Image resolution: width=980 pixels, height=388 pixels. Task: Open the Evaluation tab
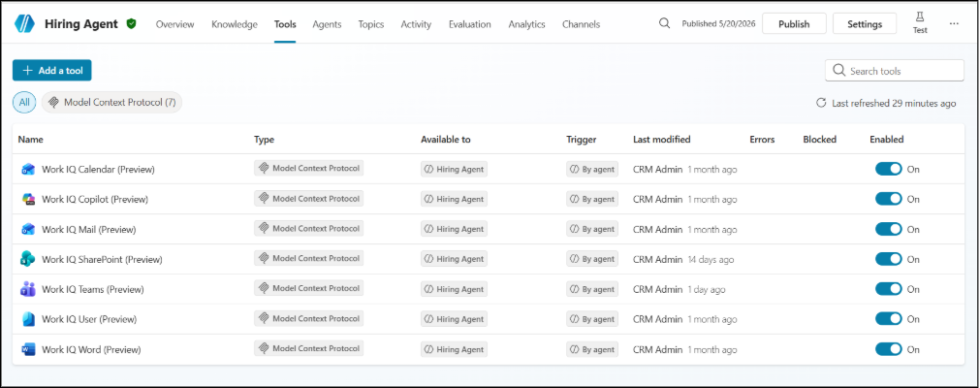tap(470, 24)
